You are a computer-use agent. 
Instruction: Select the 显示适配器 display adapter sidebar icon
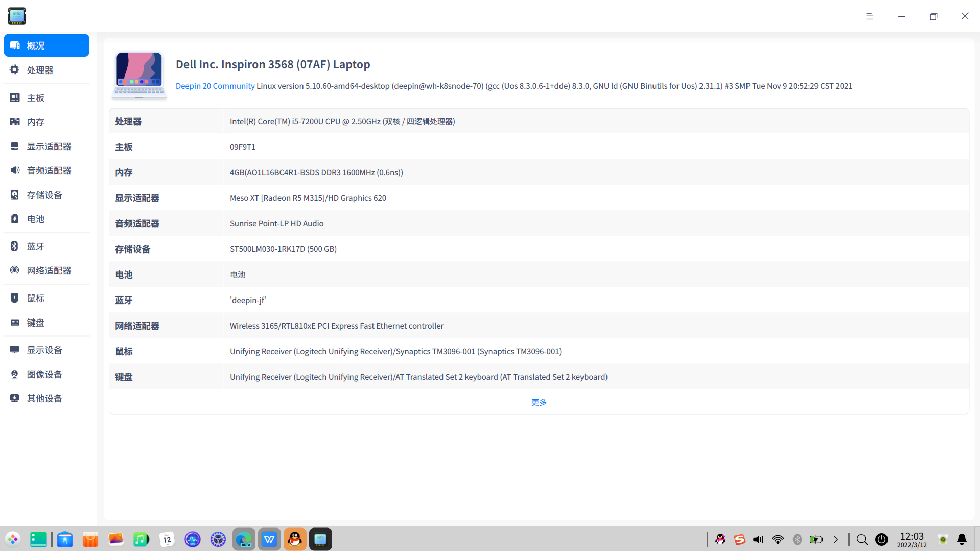[15, 146]
